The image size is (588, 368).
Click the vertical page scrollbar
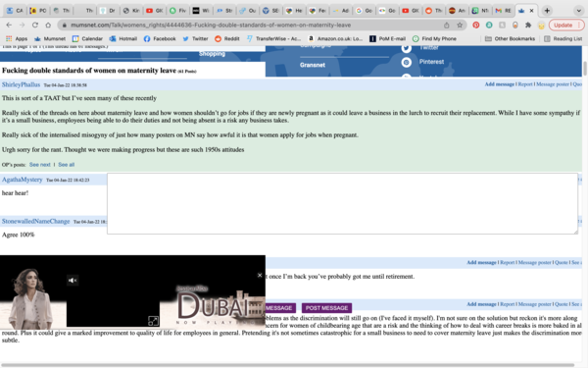point(585,69)
